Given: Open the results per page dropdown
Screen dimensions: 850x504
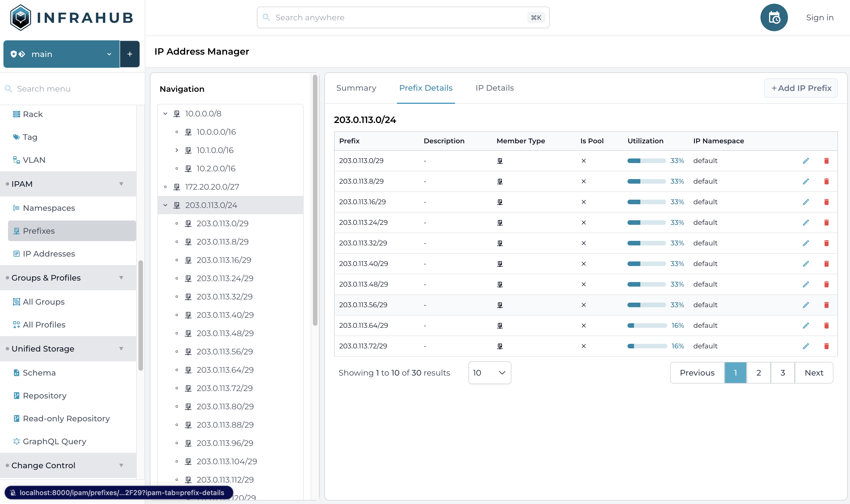Looking at the screenshot, I should point(489,373).
